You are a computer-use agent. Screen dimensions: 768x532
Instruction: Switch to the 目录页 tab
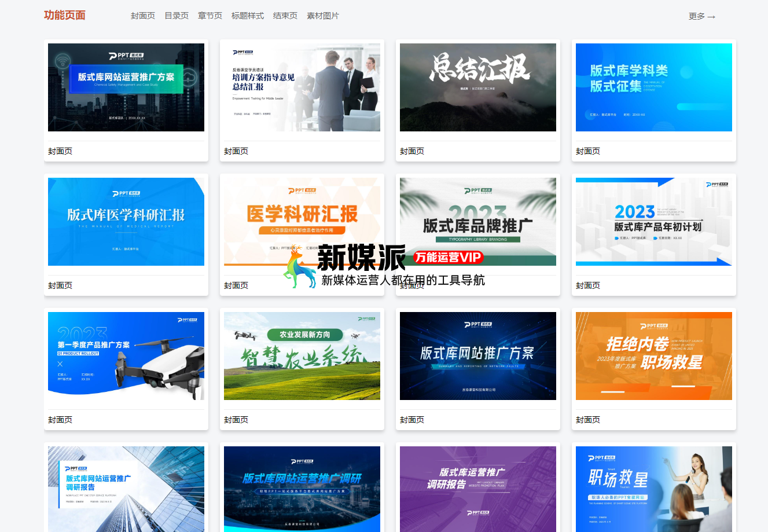coord(177,16)
